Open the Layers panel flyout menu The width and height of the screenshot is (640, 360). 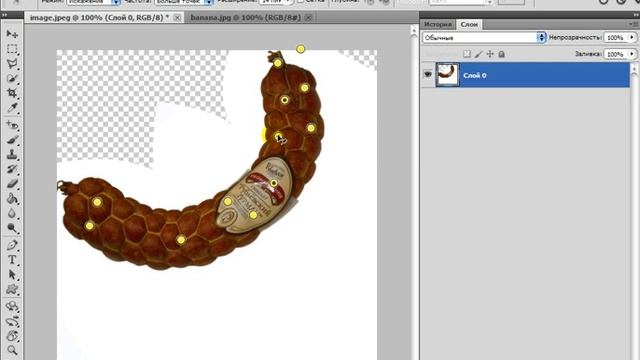tap(634, 24)
